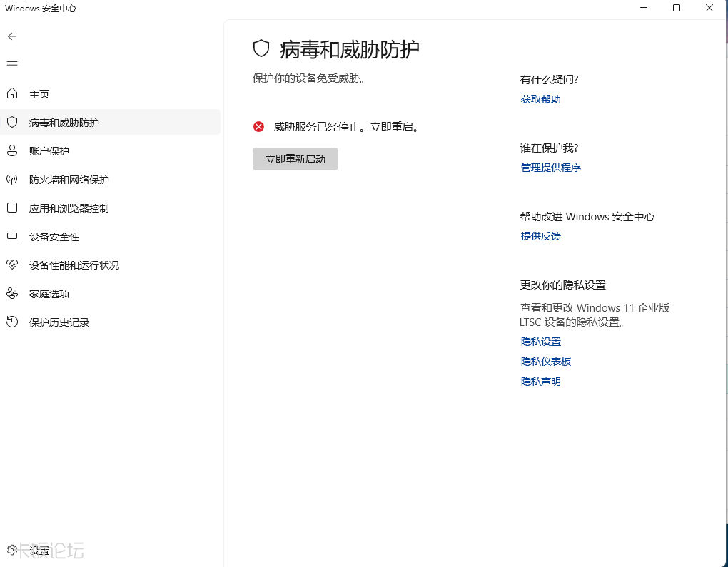728x567 pixels.
Task: Open 应用和浏览器控制
Action: [110, 208]
